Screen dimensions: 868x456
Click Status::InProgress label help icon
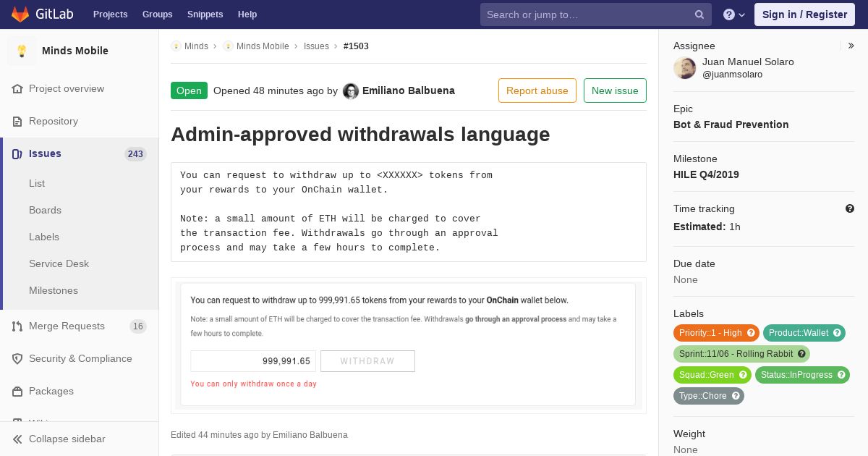click(841, 375)
